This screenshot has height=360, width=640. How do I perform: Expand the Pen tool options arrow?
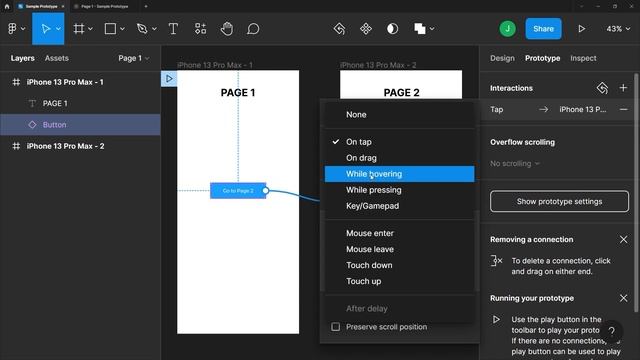coord(154,29)
